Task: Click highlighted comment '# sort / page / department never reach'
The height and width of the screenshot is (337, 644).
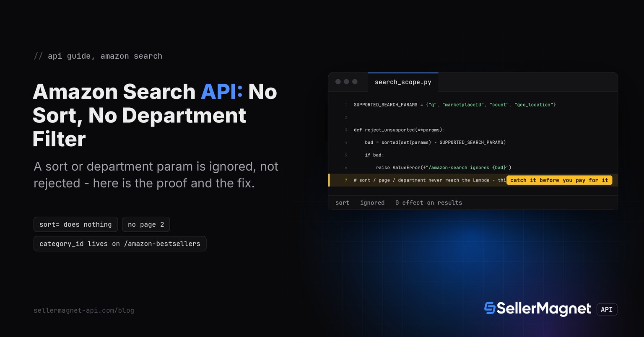Action: pyautogui.click(x=430, y=180)
